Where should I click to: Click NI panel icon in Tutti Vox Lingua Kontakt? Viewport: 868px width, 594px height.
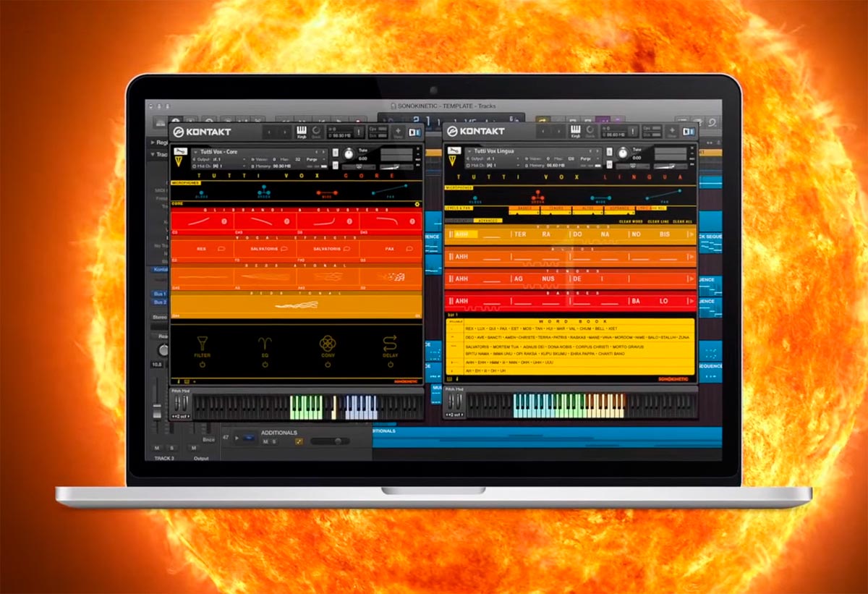point(689,132)
